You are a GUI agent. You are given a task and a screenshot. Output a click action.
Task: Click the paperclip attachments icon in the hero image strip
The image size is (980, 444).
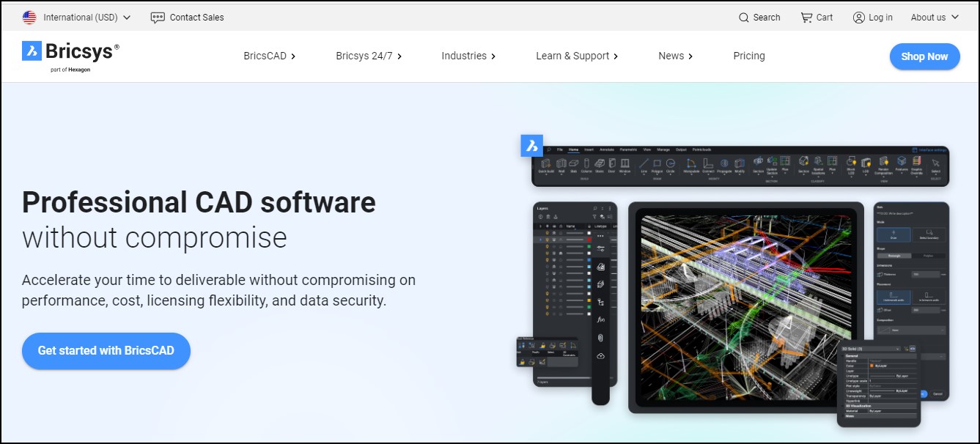pos(600,338)
